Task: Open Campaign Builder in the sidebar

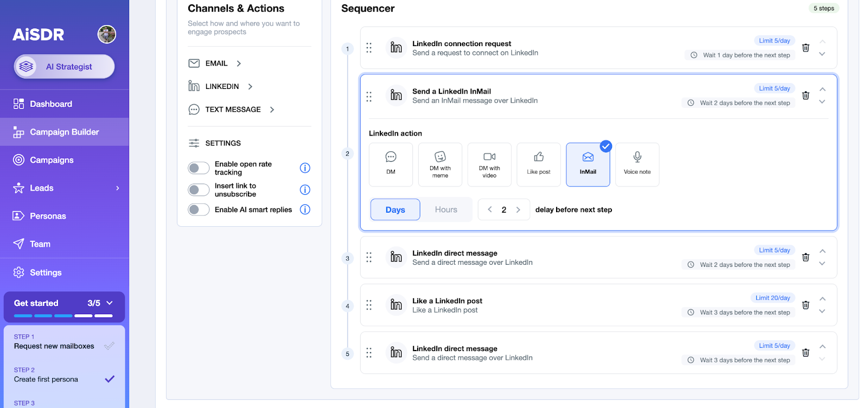Action: point(65,132)
